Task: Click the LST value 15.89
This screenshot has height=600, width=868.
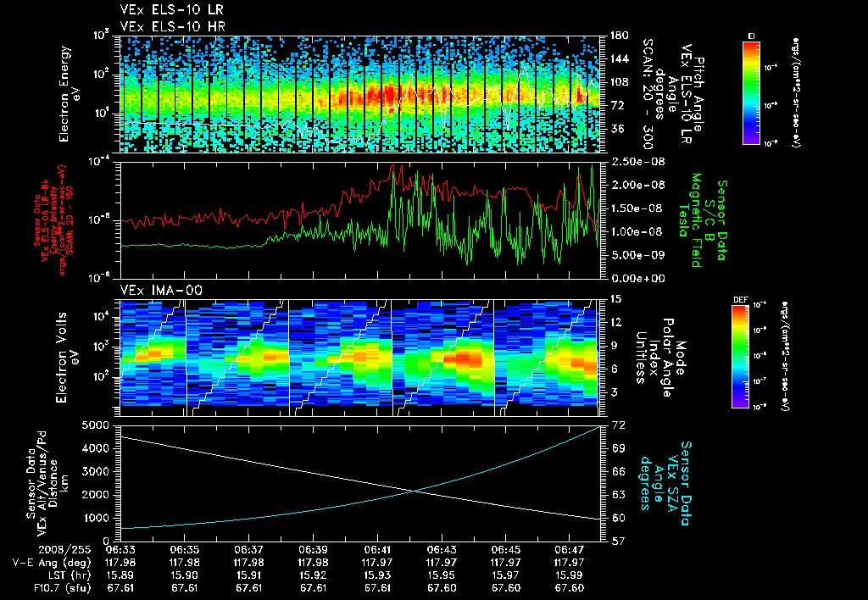Action: [x=120, y=575]
